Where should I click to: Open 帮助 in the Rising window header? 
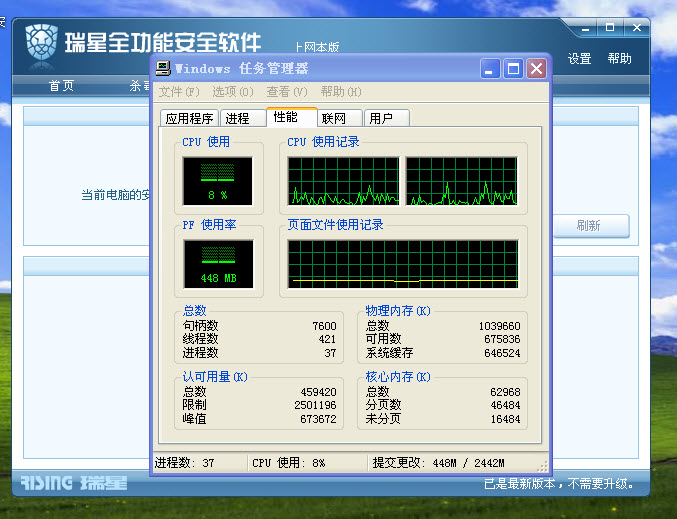click(619, 58)
